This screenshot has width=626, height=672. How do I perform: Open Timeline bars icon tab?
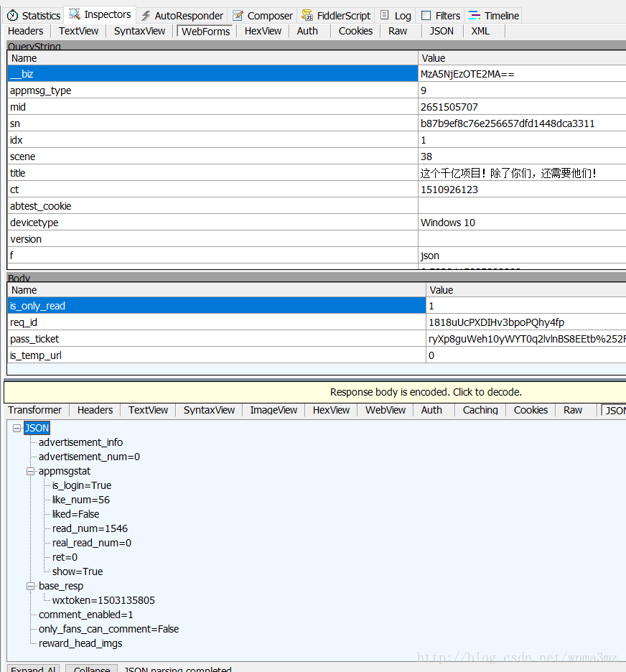pyautogui.click(x=475, y=15)
